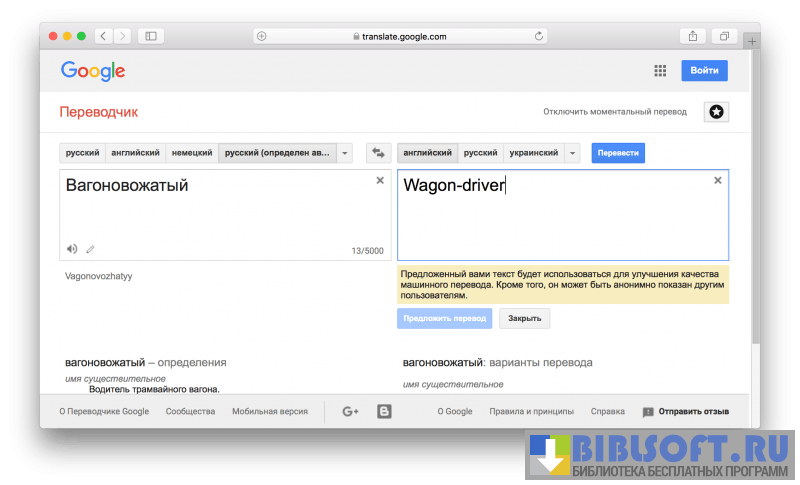Screen dimensions: 800x485
Task: Click вагоновожатый: варианты перевода heading
Action: 497,363
